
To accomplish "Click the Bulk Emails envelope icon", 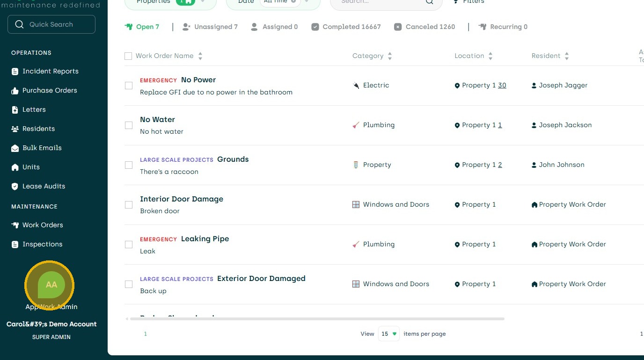I will click(15, 148).
